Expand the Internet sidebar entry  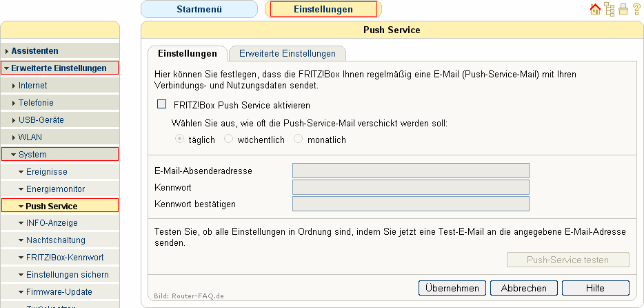pos(60,86)
